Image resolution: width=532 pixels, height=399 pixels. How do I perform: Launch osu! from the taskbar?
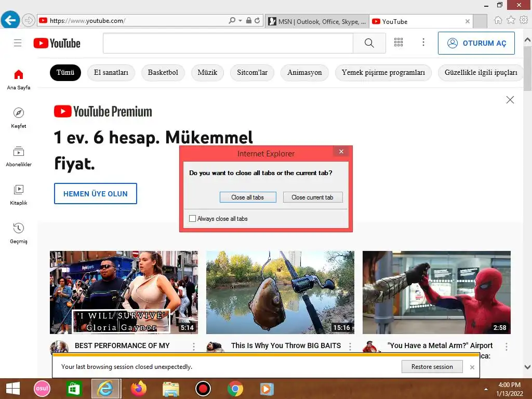coord(42,389)
